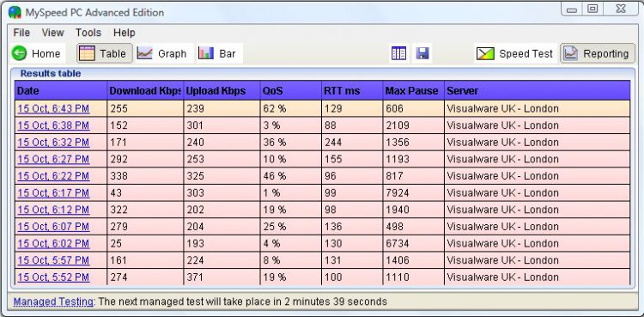This screenshot has height=317, width=644.
Task: Maximize the MySpeed PC window
Action: 592,9
